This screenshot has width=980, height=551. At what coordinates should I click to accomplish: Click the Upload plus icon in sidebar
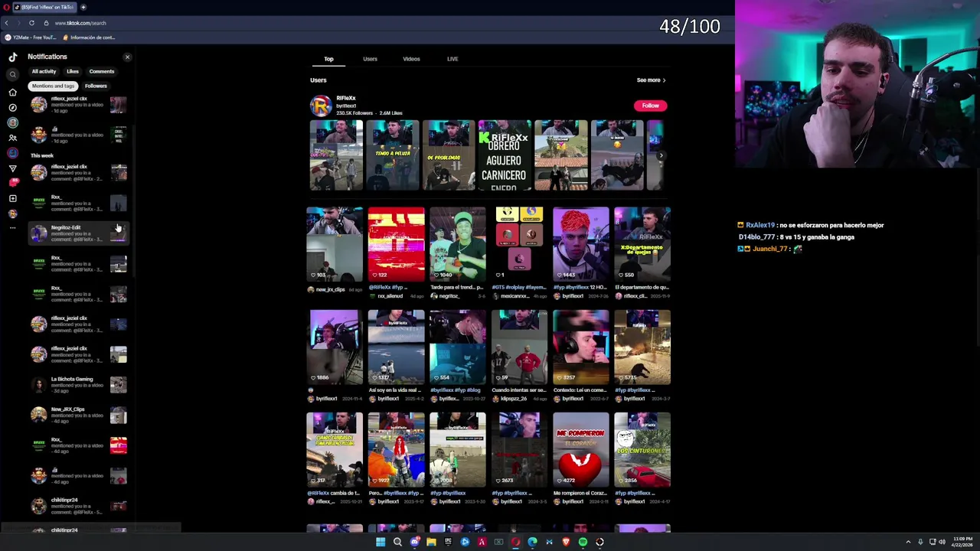[x=12, y=198]
